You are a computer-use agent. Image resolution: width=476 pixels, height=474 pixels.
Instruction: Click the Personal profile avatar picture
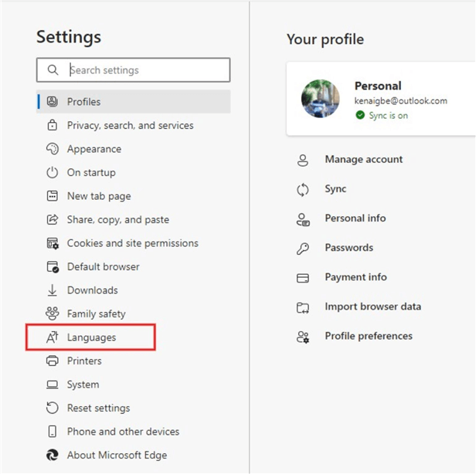pyautogui.click(x=321, y=100)
